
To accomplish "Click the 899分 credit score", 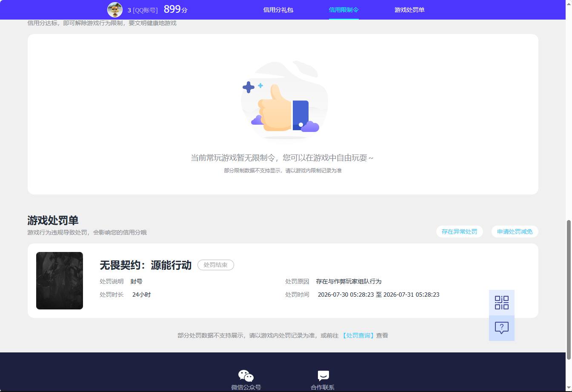I will [x=175, y=9].
